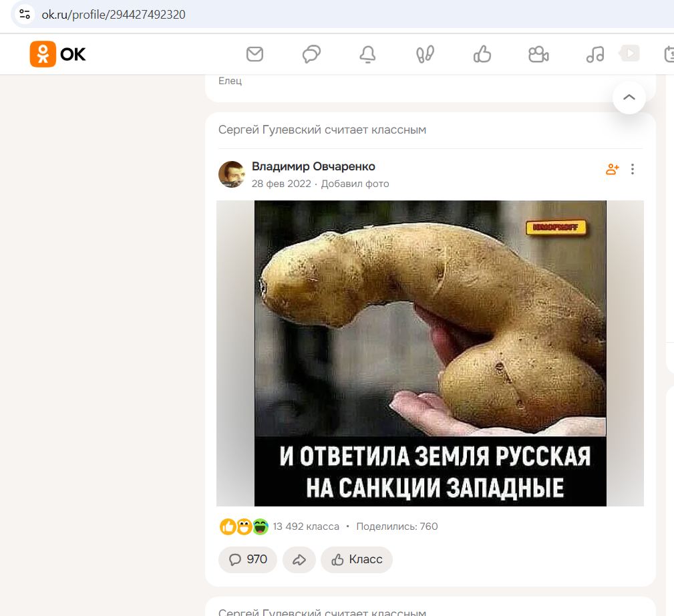Open Владимир Овчаренко profile link
This screenshot has height=616, width=674.
click(x=313, y=166)
